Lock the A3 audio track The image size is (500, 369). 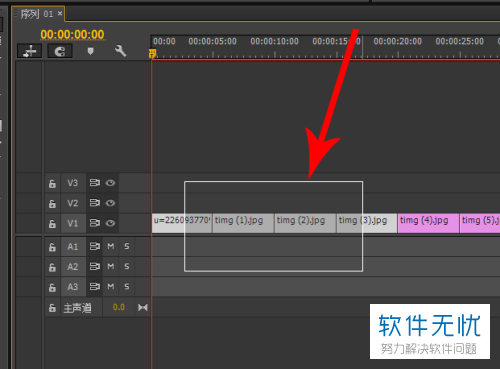coord(52,287)
